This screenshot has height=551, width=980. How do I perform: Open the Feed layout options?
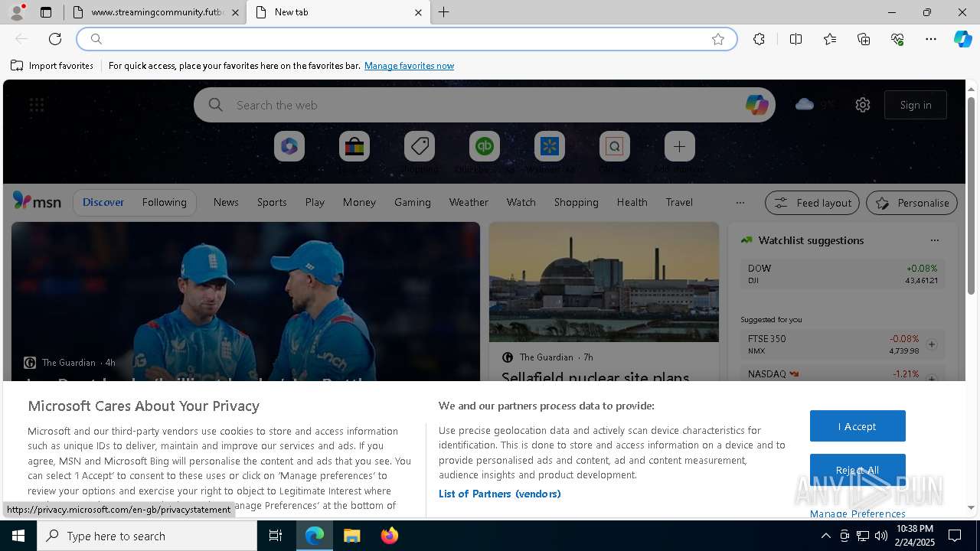[813, 203]
